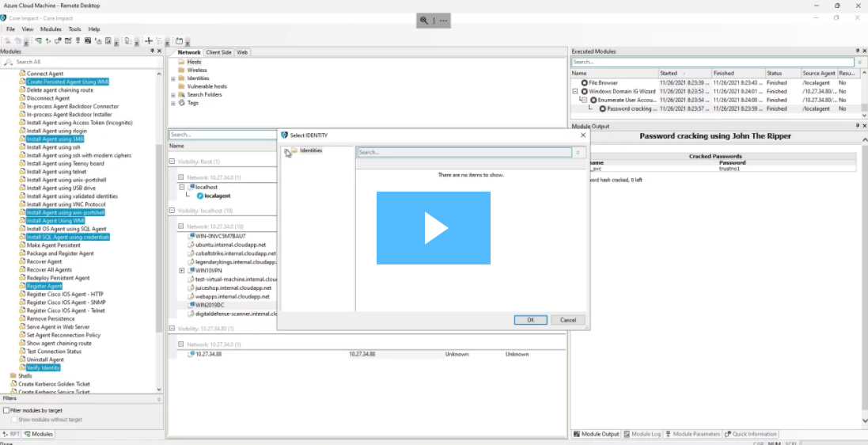868x445 pixels.
Task: Expand the Identities node in Select IDENTITY dialog
Action: pyautogui.click(x=285, y=150)
